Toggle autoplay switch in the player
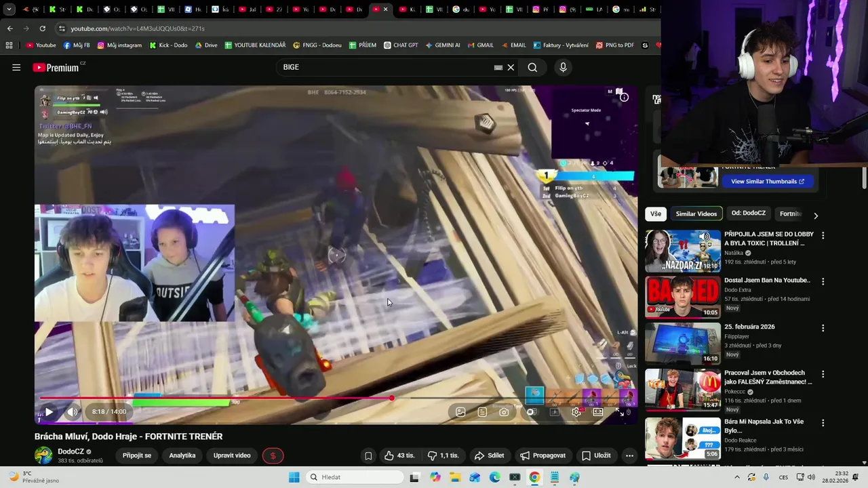 [532, 411]
